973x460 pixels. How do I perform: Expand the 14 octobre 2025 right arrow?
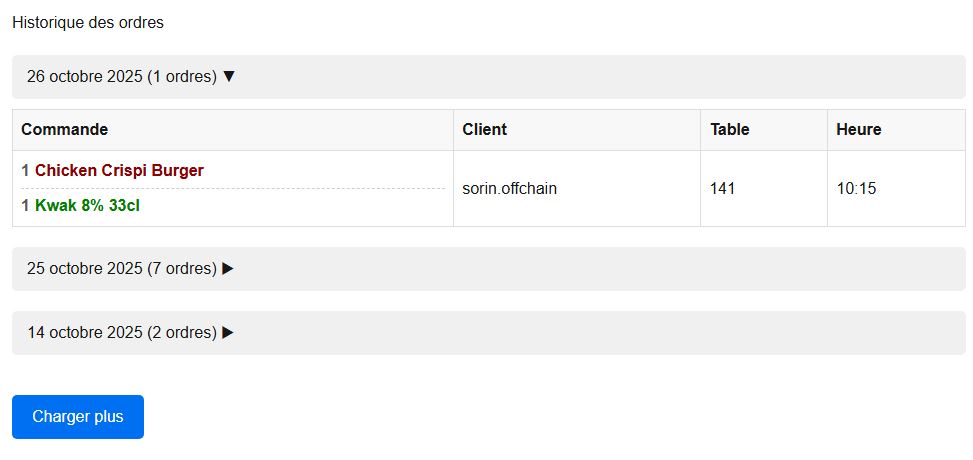[x=228, y=333]
